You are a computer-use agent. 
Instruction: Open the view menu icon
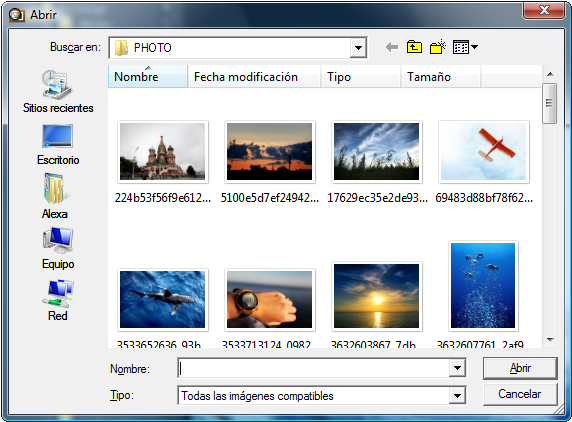(460, 47)
